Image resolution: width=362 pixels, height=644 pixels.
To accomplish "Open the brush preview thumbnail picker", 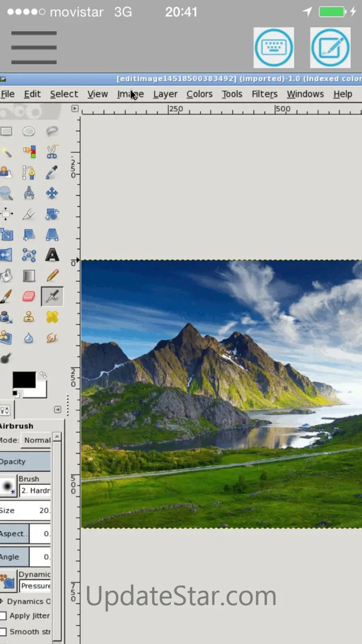I will pos(8,486).
